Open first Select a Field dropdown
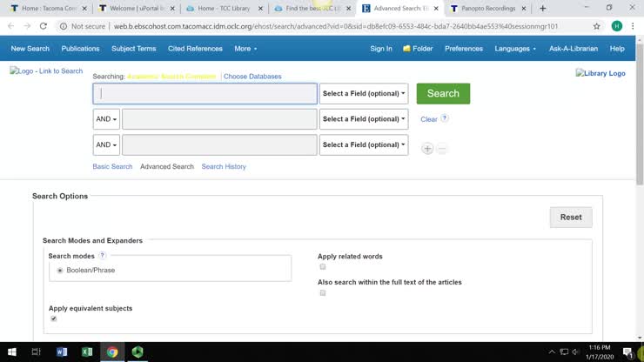Screen dimensions: 644x362 364,94
